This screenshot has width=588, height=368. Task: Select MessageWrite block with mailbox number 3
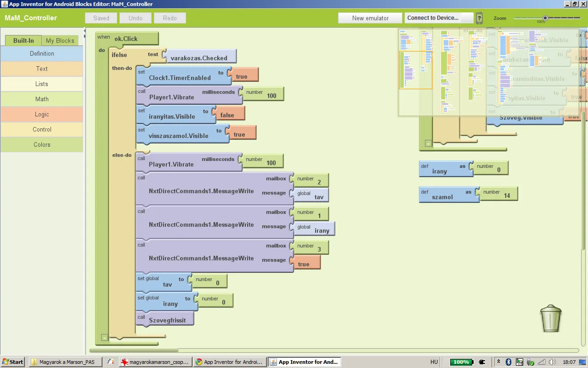(215, 256)
